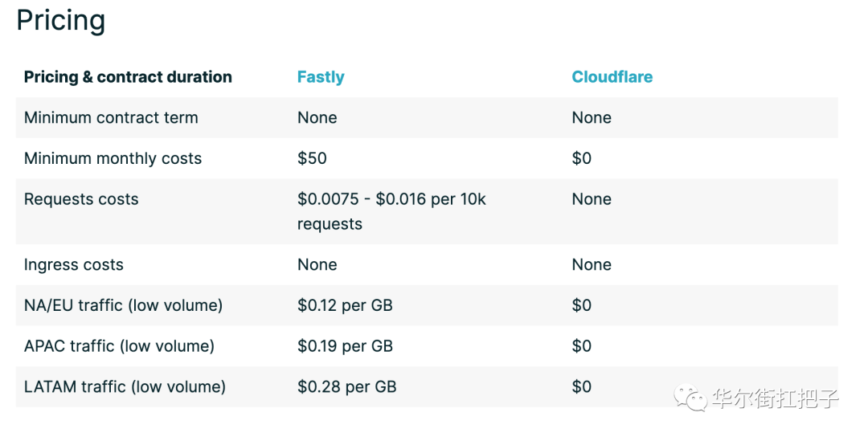Click the Cloudflare column header
Screen dimensions: 868x437
pyautogui.click(x=612, y=77)
